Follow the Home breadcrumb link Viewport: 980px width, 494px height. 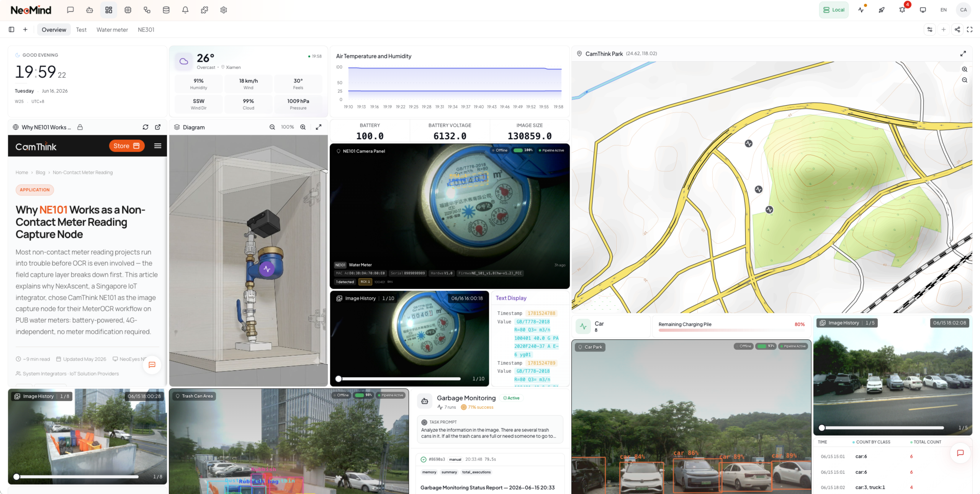pos(22,173)
